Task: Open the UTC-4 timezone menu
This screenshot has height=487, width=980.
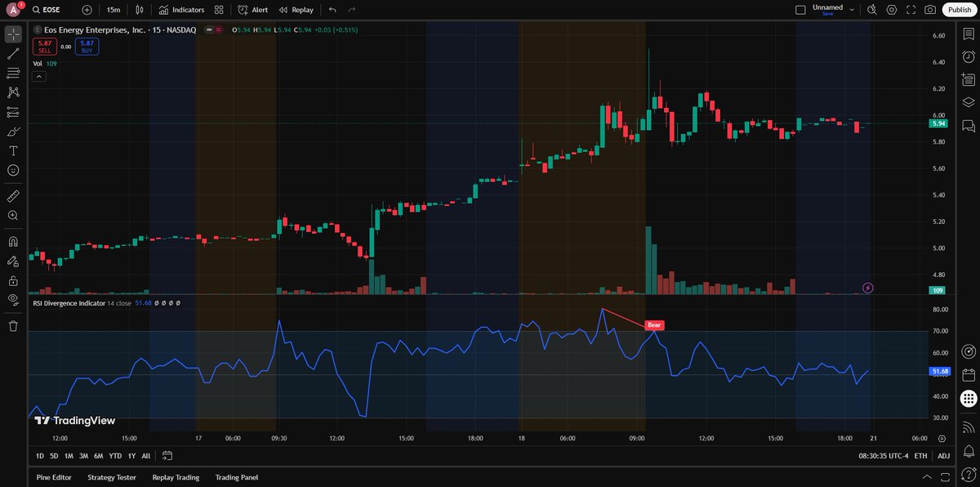Action: (882, 455)
